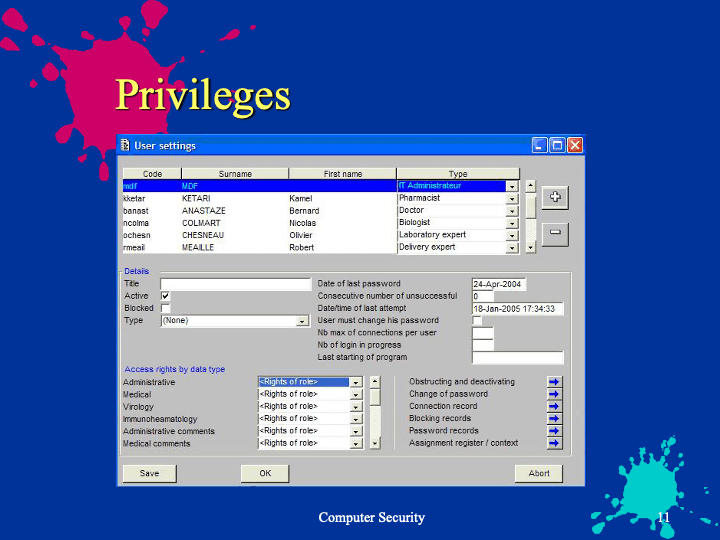Viewport: 720px width, 540px height.
Task: Open Connection record arrow button
Action: [554, 406]
